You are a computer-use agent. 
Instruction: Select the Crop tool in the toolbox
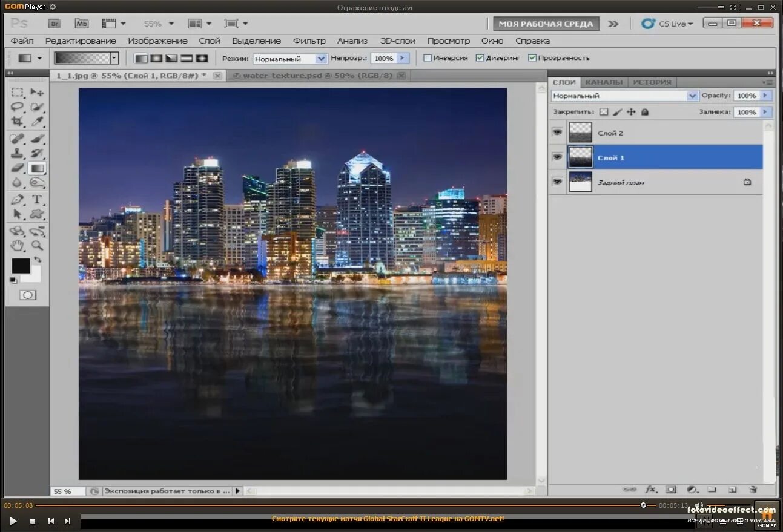17,122
